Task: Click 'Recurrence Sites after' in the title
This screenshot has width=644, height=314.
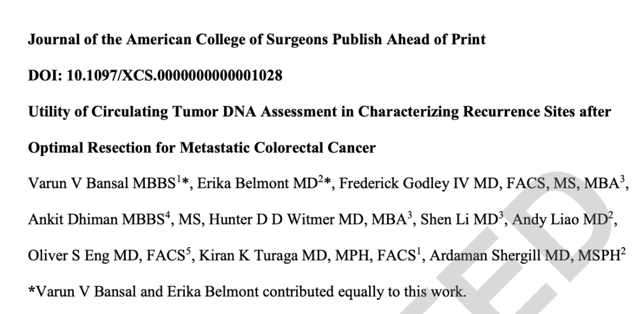Action: pos(537,112)
